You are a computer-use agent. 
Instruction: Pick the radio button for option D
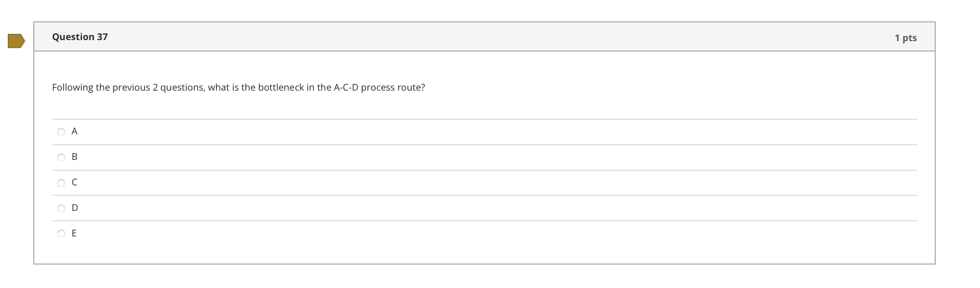[x=61, y=208]
